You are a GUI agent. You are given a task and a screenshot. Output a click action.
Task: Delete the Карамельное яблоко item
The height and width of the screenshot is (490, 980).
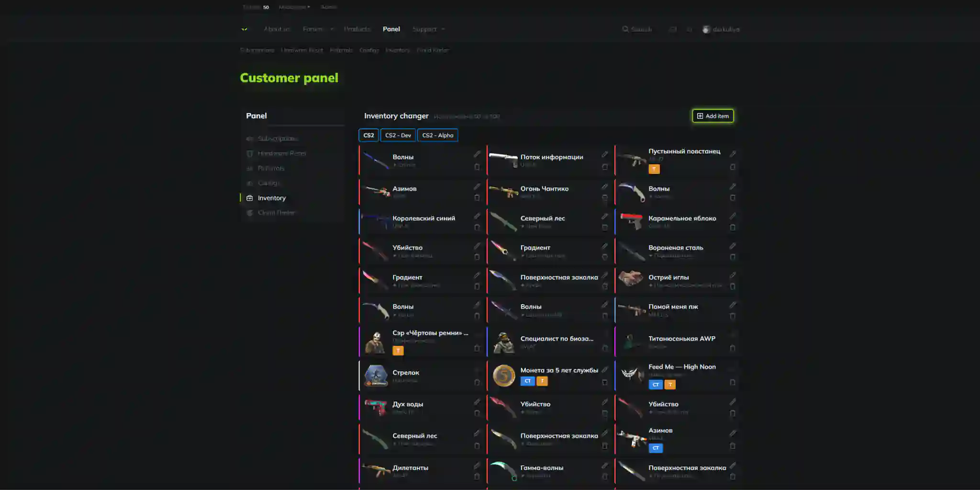[733, 228]
